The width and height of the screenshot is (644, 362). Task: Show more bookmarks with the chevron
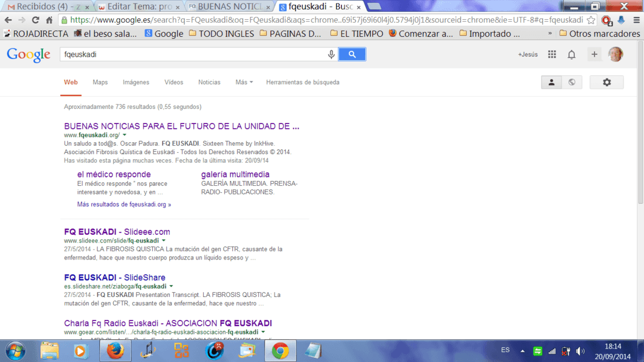(550, 33)
